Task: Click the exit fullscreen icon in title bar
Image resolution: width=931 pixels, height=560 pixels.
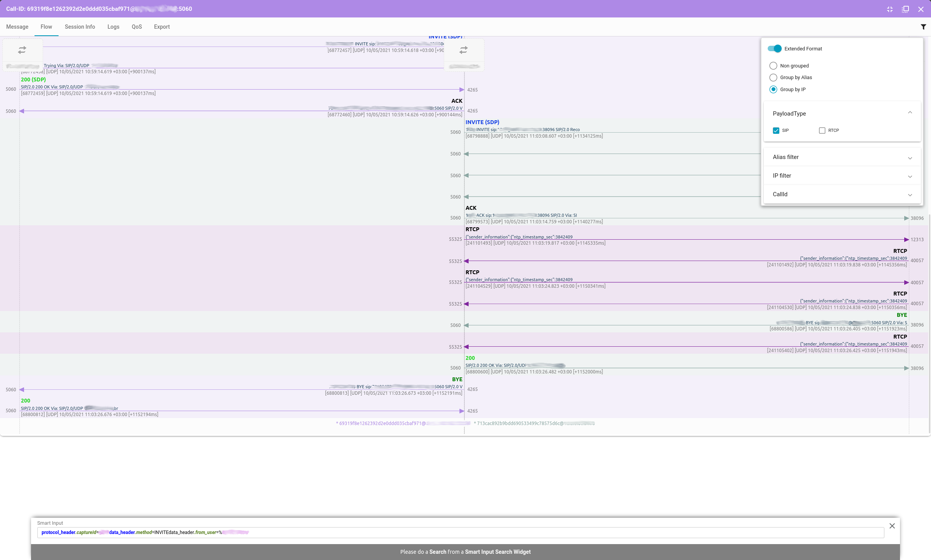Action: [x=889, y=9]
